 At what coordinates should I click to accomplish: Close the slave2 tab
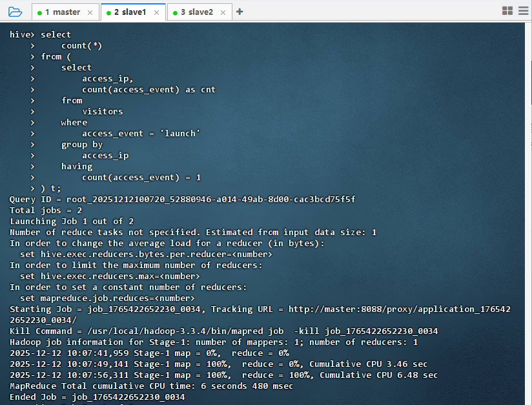click(x=223, y=12)
